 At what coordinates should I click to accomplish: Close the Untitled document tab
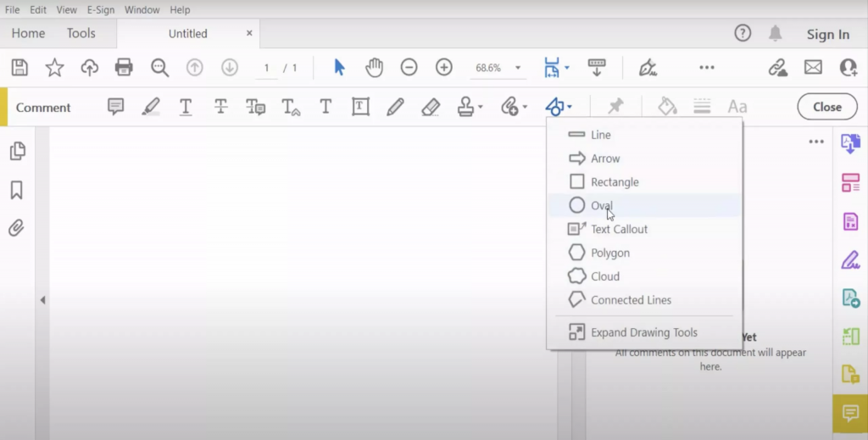click(249, 33)
